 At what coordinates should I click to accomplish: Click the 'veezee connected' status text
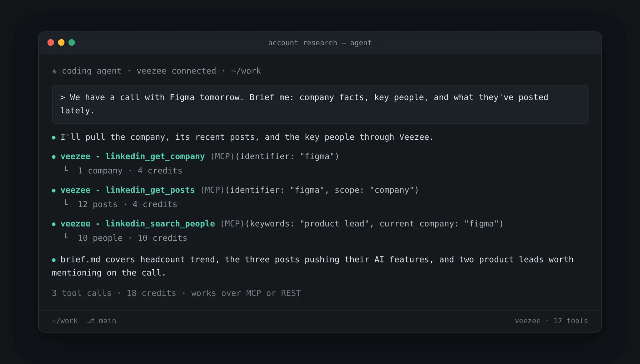click(176, 71)
